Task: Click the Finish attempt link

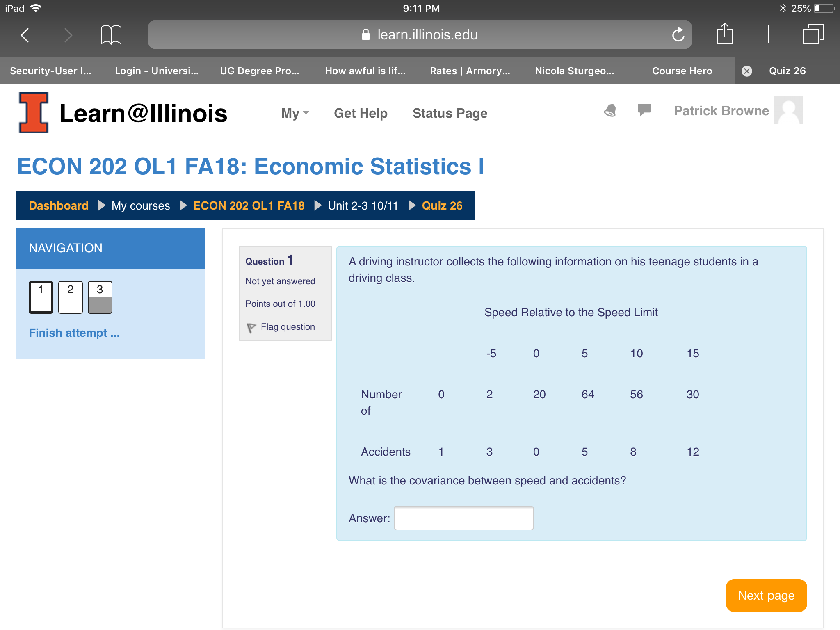Action: pyautogui.click(x=74, y=333)
